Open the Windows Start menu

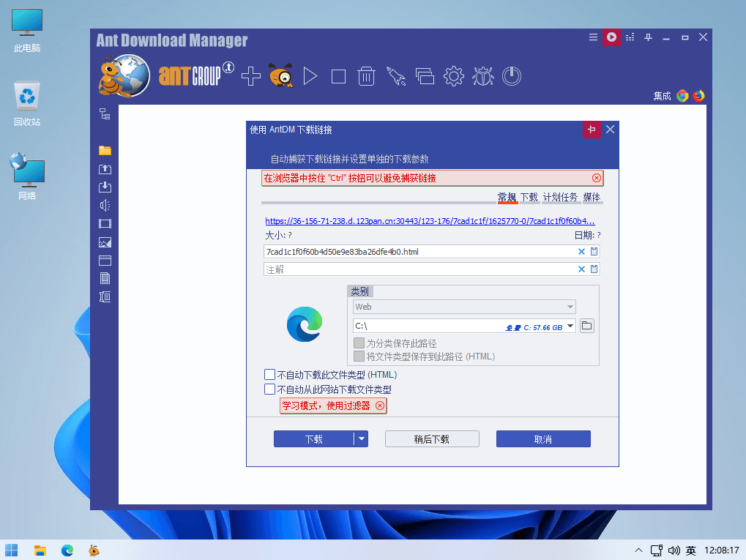[x=12, y=550]
